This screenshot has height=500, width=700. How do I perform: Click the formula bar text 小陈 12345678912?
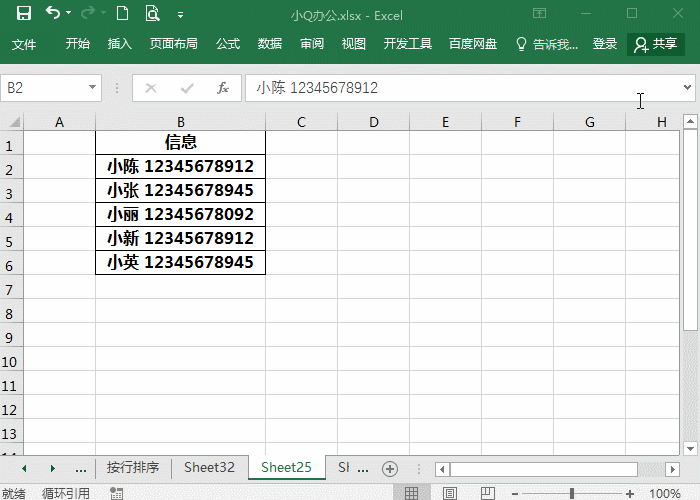(x=317, y=88)
